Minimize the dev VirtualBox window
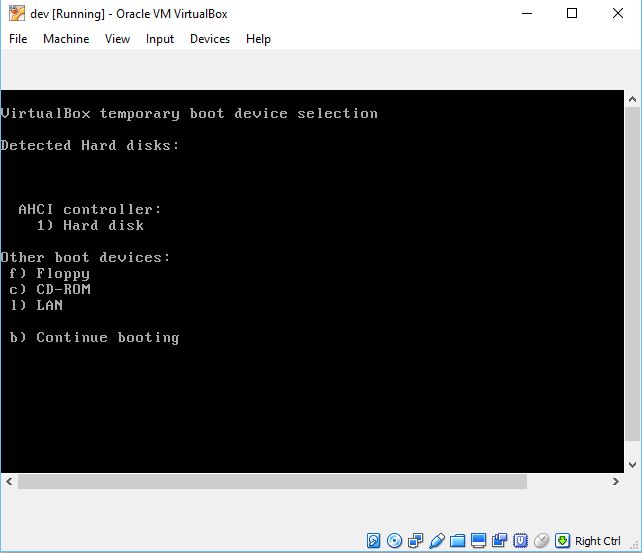The image size is (642, 553). point(527,14)
